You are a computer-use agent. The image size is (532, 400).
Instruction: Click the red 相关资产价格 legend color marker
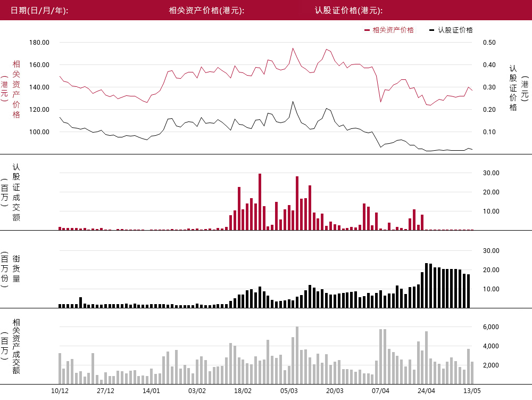(x=367, y=30)
